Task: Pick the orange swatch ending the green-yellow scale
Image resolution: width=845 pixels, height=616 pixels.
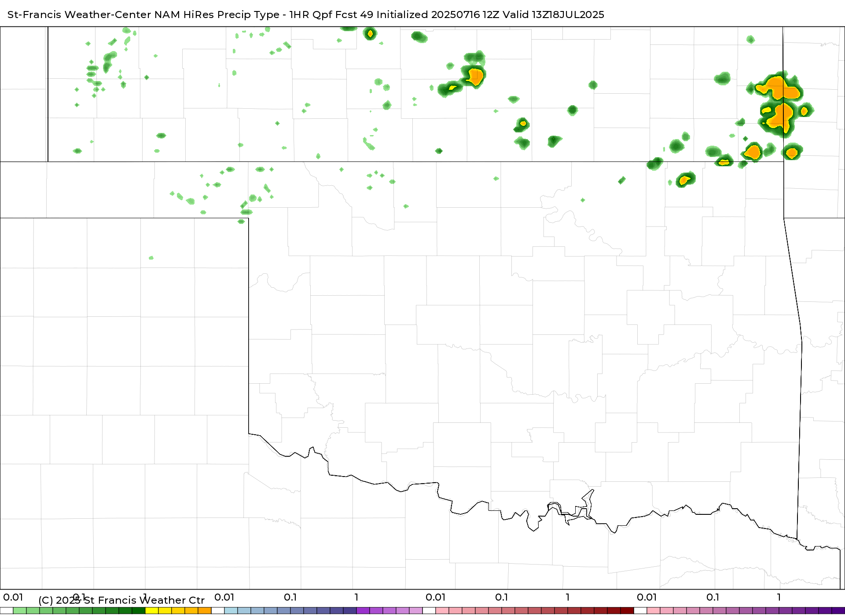Action: pos(205,611)
